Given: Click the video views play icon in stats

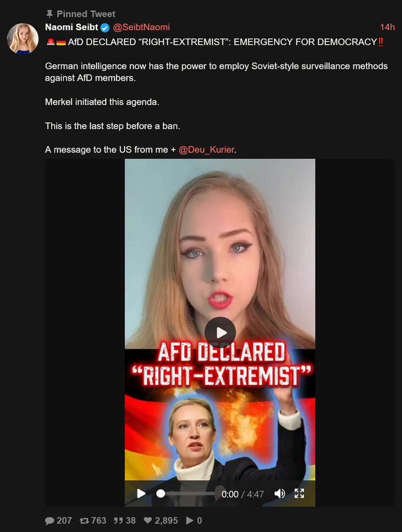Looking at the screenshot, I should tap(190, 521).
